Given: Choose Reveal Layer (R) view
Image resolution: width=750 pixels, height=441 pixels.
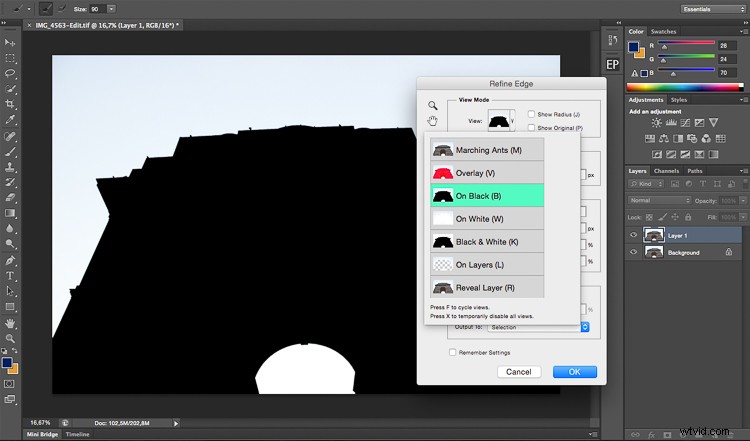Looking at the screenshot, I should pos(487,287).
